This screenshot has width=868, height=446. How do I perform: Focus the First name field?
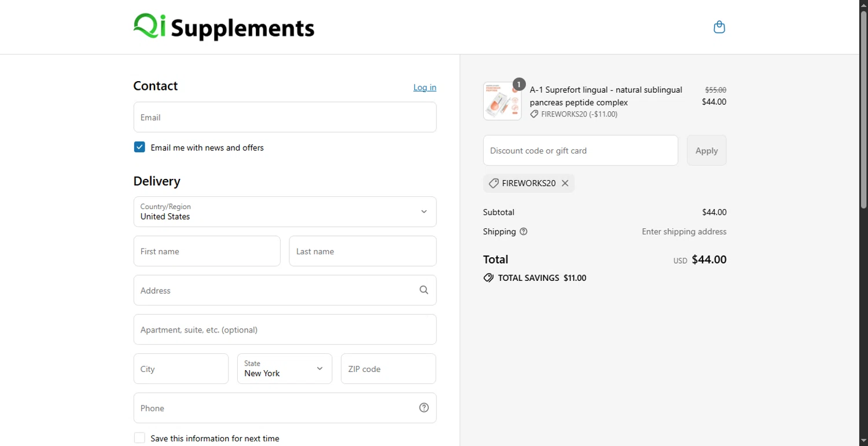(x=207, y=251)
